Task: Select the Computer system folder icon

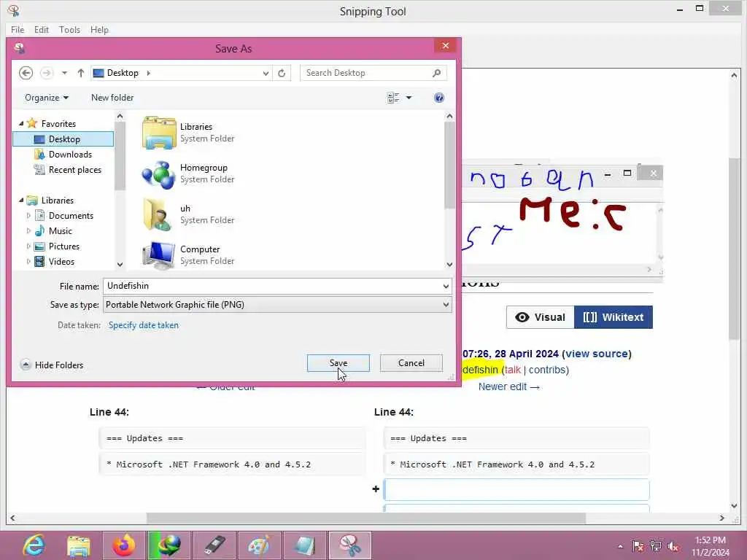Action: [159, 254]
